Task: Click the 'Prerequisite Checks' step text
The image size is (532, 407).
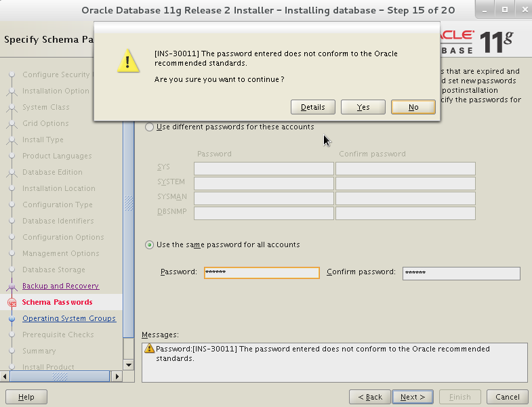Action: click(x=58, y=335)
